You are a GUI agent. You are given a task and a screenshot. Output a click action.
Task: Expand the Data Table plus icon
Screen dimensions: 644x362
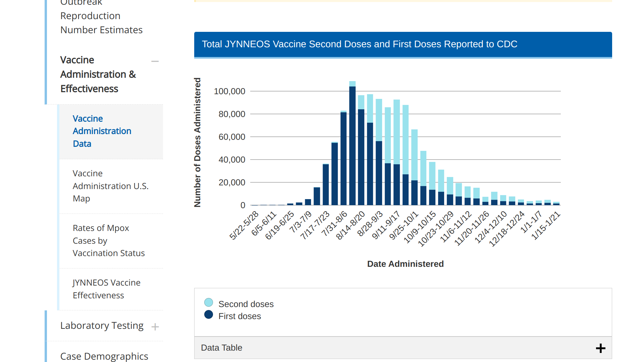[600, 348]
